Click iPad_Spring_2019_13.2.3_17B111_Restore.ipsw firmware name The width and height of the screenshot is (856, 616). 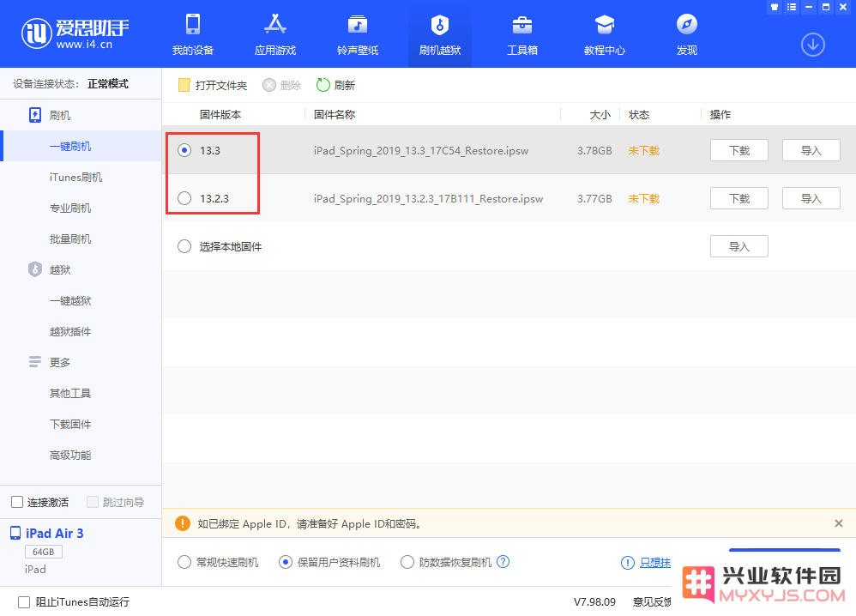click(x=428, y=199)
